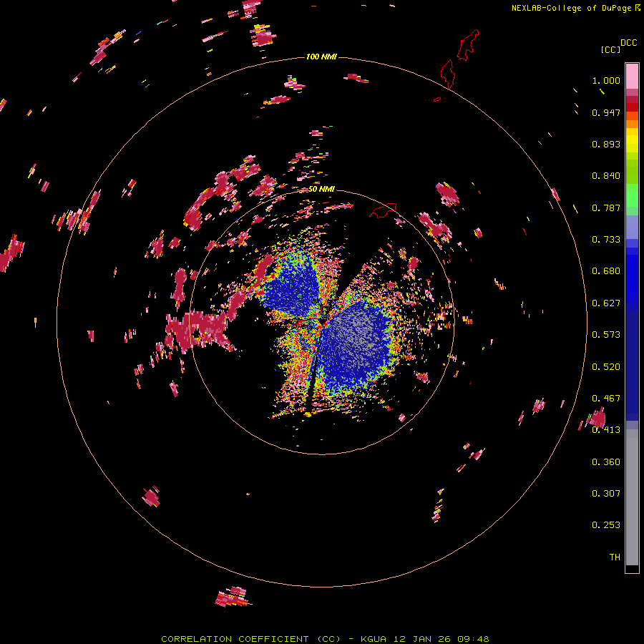Click the 0.307 value on the color scale
Image resolution: width=644 pixels, height=644 pixels.
(x=606, y=494)
